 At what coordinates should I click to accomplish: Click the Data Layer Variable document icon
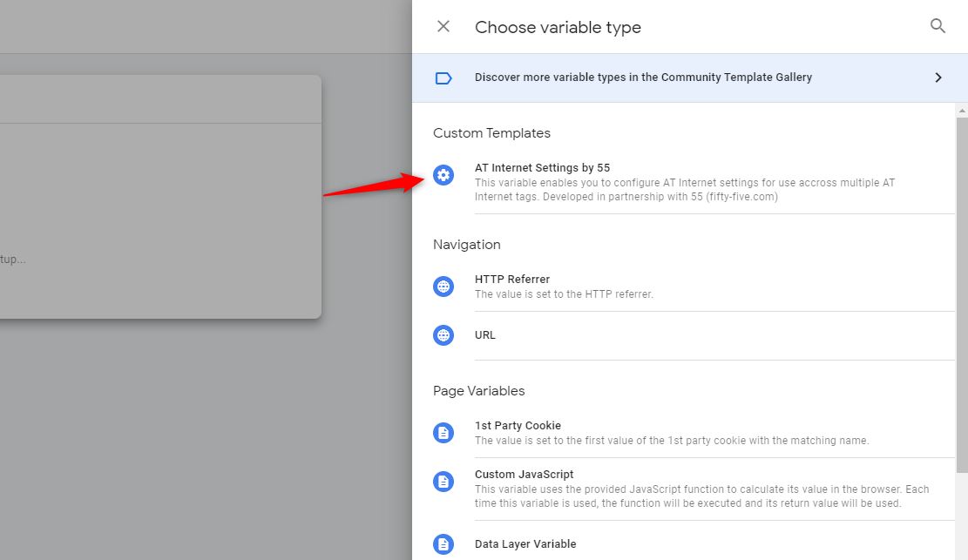point(443,544)
